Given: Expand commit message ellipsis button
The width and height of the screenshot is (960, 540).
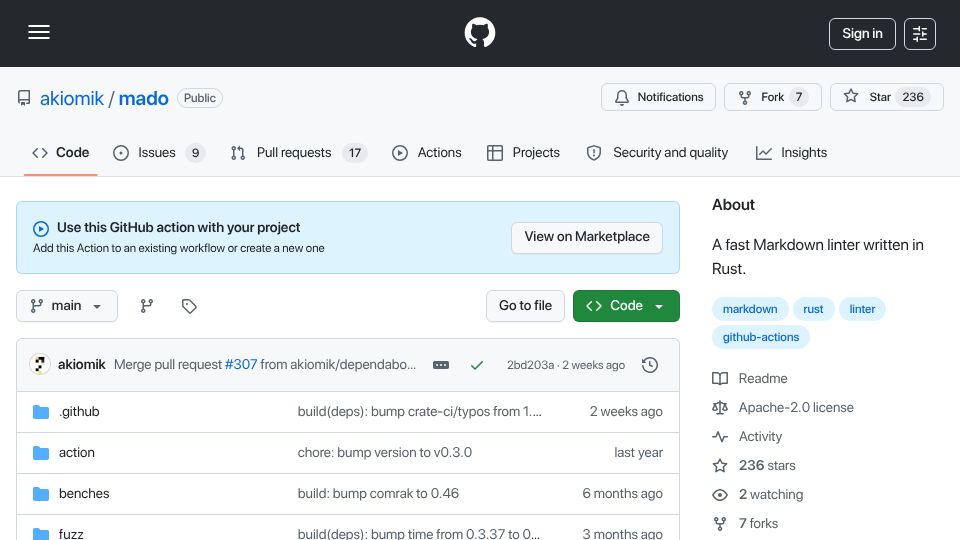Looking at the screenshot, I should click(x=441, y=365).
